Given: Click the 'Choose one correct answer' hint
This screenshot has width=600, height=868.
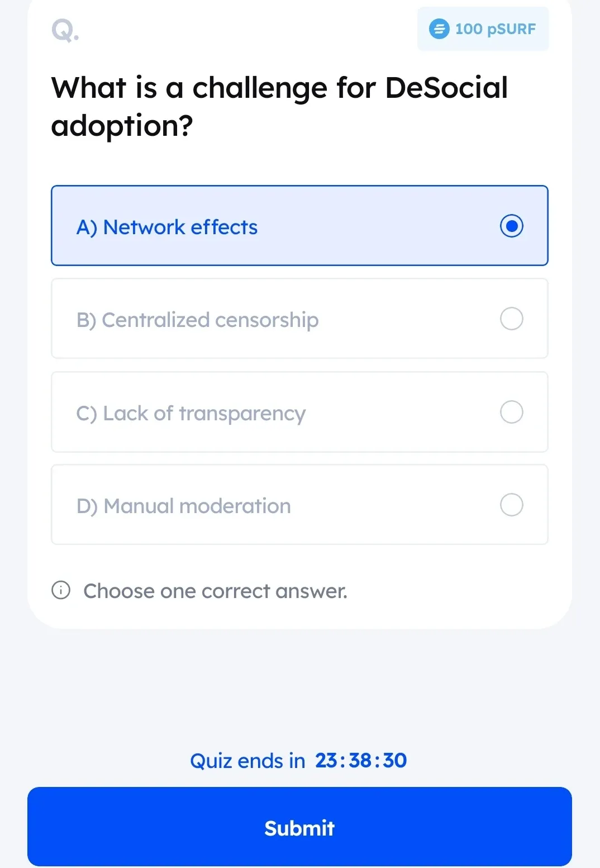Looking at the screenshot, I should [x=216, y=591].
